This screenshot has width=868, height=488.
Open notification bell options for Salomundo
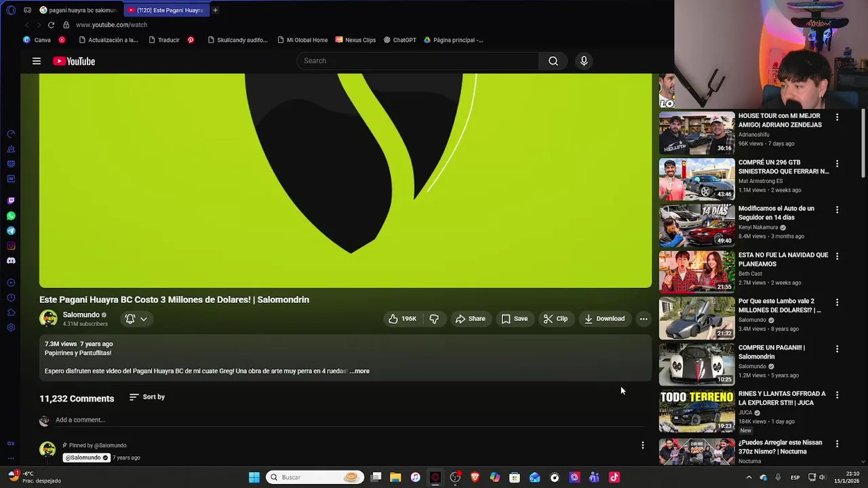[136, 319]
